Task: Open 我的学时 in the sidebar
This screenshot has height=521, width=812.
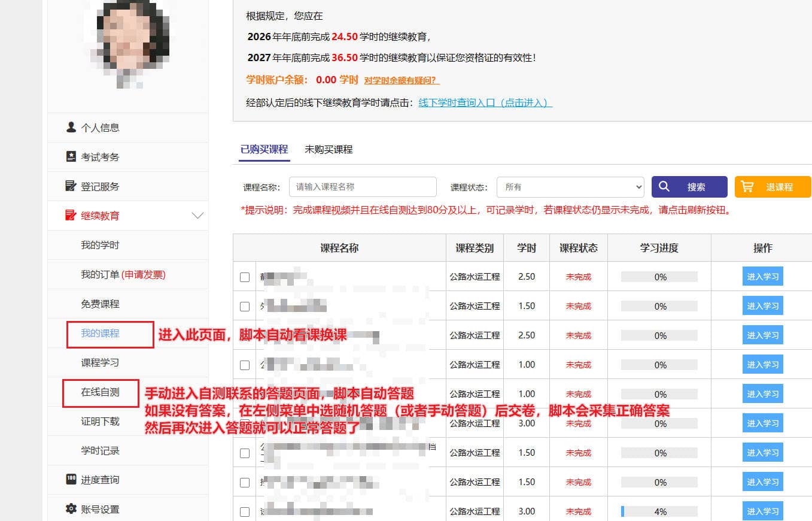Action: coord(100,245)
